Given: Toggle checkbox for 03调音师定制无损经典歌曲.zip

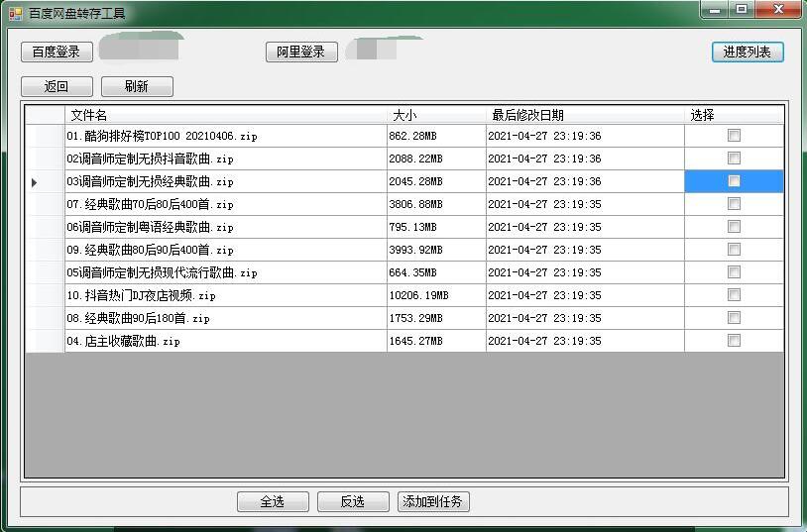Looking at the screenshot, I should [734, 181].
